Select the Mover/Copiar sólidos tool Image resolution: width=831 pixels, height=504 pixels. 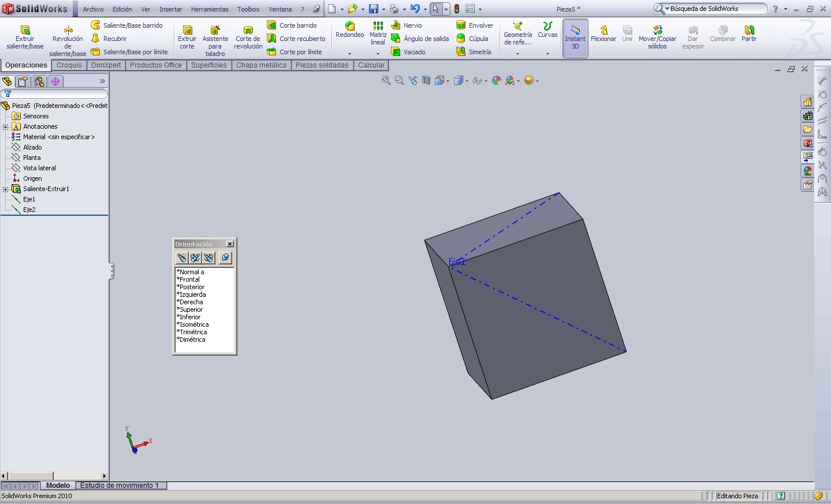657,38
